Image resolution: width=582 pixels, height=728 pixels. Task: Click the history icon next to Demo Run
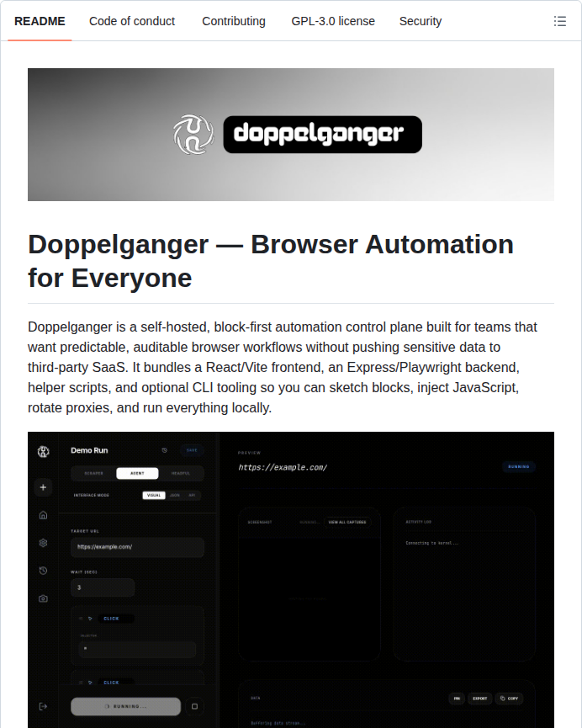point(164,450)
